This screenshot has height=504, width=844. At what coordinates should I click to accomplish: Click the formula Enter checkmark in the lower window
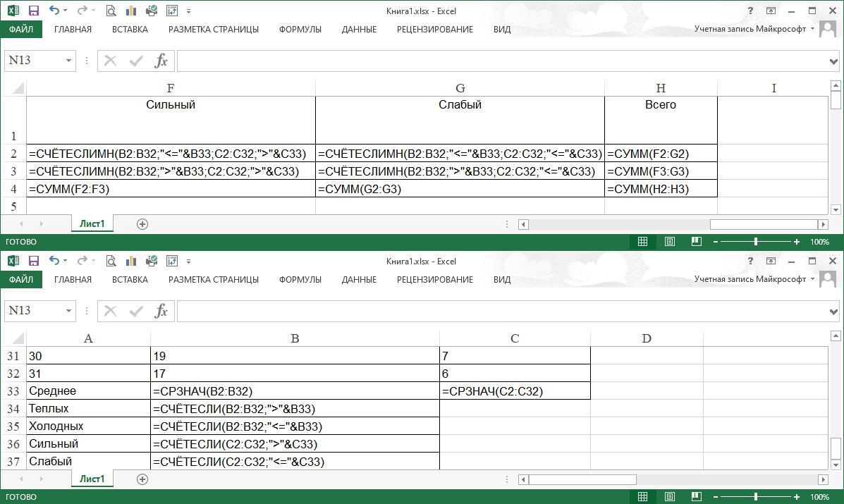coord(136,311)
